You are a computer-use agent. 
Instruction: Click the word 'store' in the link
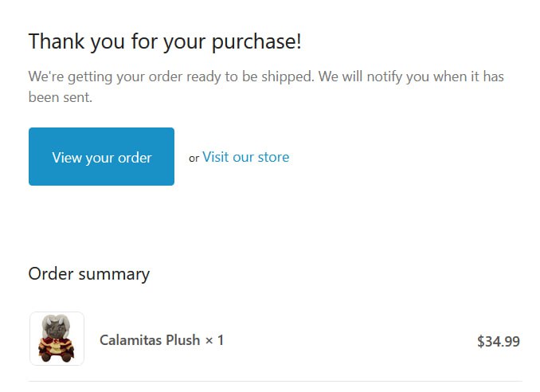click(x=273, y=157)
